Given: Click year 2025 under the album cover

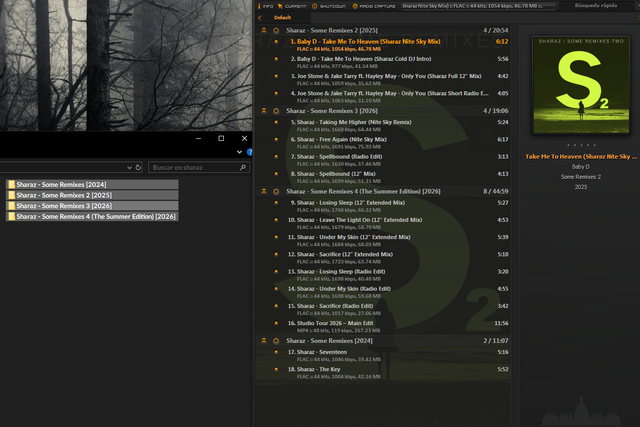Looking at the screenshot, I should [x=581, y=187].
